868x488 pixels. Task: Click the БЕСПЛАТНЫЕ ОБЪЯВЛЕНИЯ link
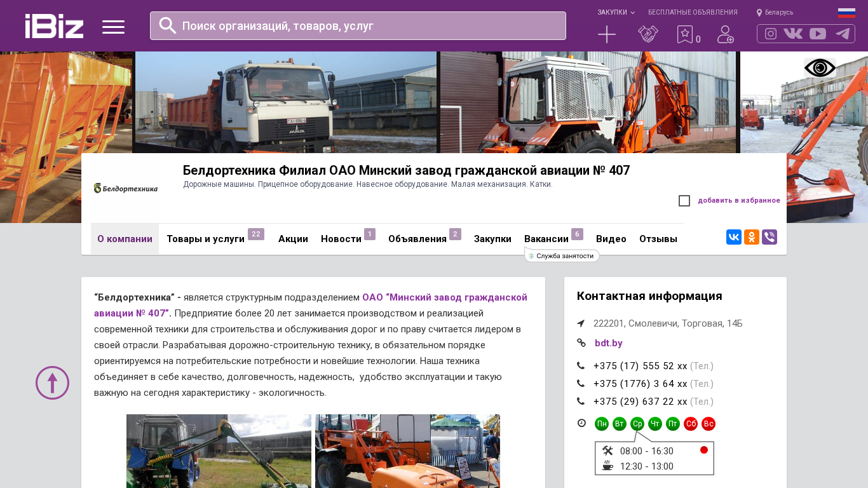[693, 13]
